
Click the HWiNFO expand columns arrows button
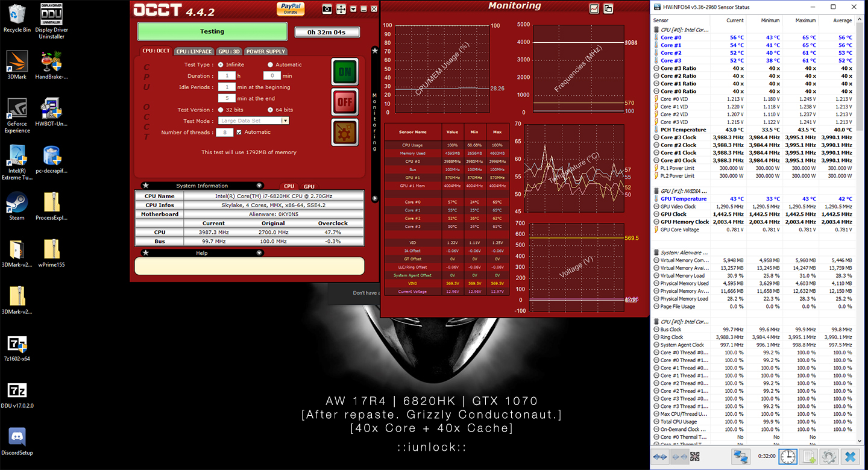(x=661, y=457)
